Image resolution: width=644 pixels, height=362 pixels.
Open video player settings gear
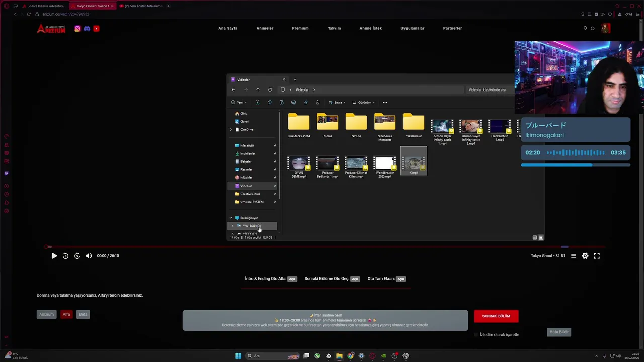pyautogui.click(x=585, y=256)
